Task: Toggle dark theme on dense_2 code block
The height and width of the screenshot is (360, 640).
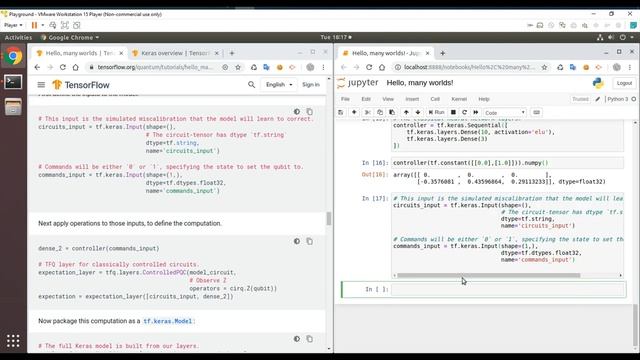Action: 297,241
